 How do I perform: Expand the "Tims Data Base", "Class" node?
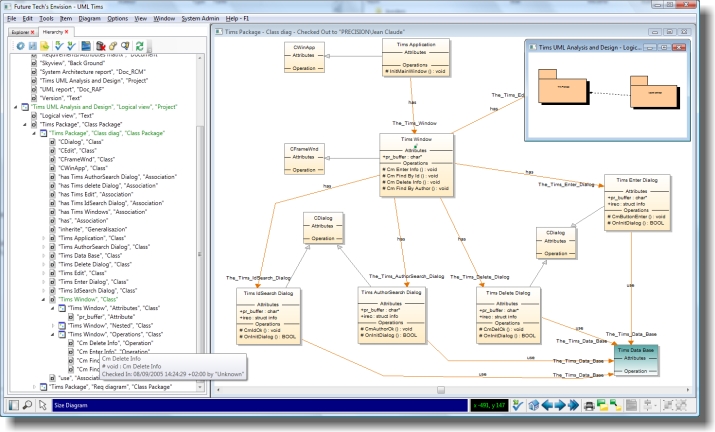(x=44, y=255)
